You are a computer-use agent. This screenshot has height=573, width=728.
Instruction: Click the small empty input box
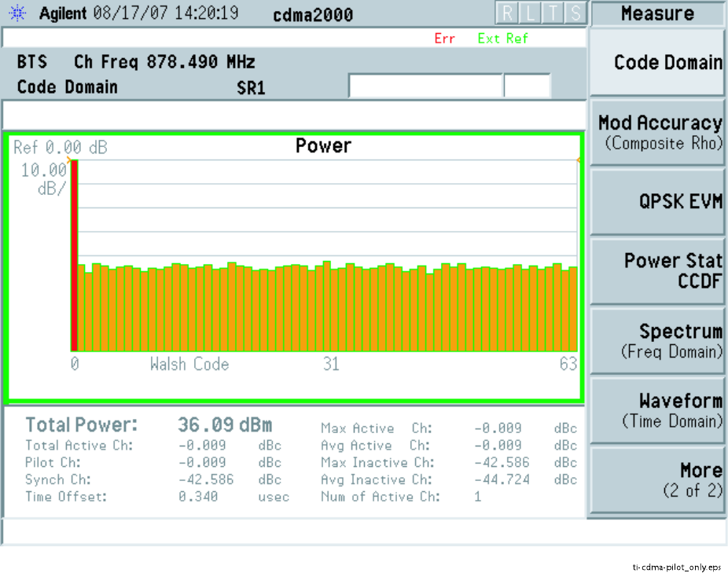[528, 86]
